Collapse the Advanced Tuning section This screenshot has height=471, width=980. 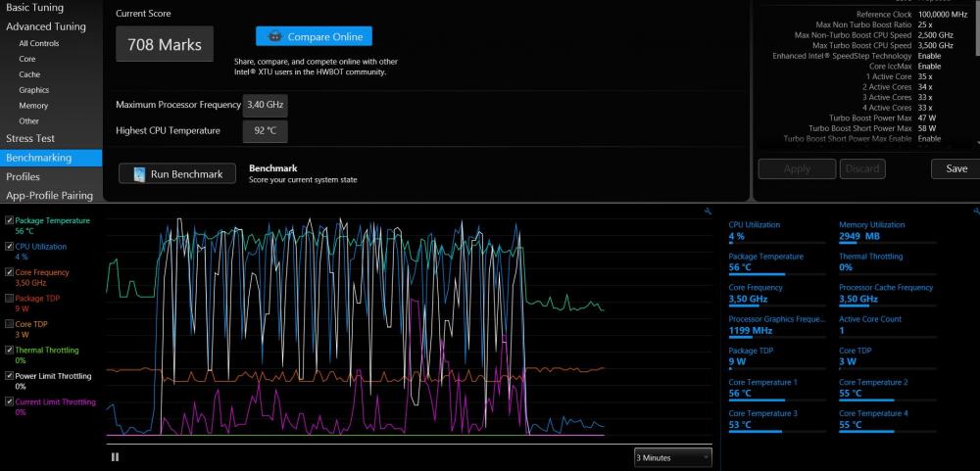click(45, 26)
